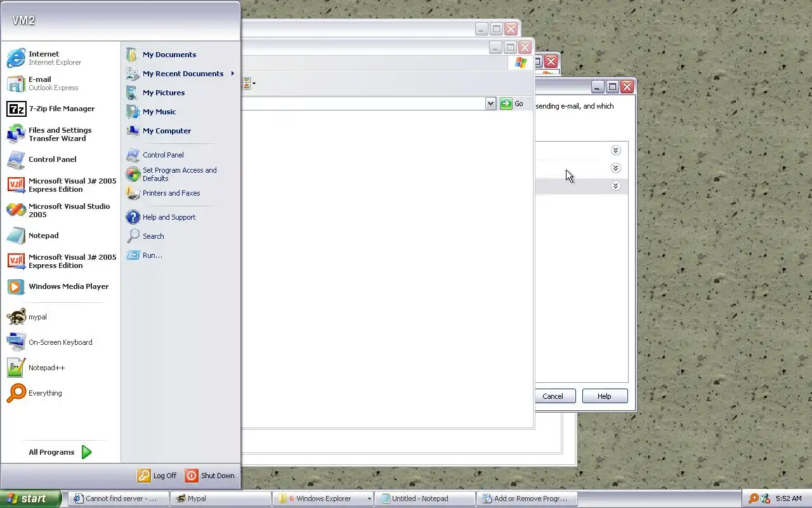The width and height of the screenshot is (812, 508).
Task: Launch Microsoft Visual Studio 2005
Action: click(61, 210)
